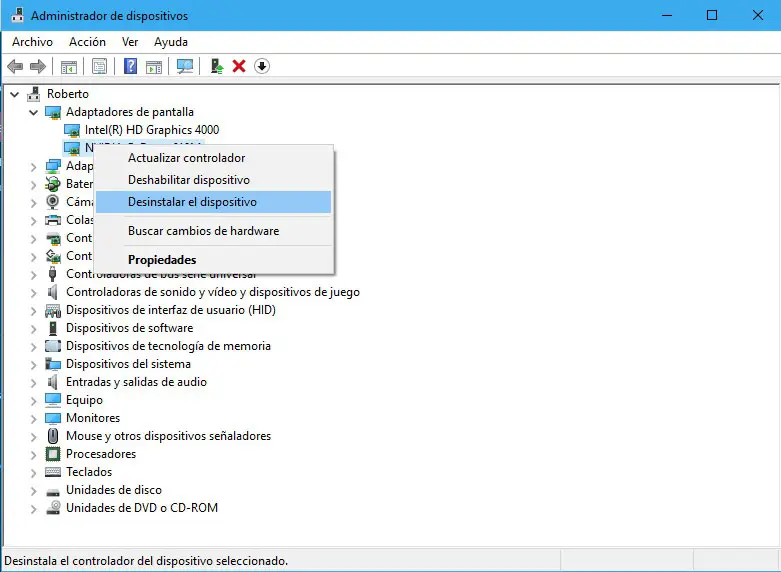Click the down-arrow disable device toolbar icon
Image resolution: width=781 pixels, height=572 pixels.
262,66
